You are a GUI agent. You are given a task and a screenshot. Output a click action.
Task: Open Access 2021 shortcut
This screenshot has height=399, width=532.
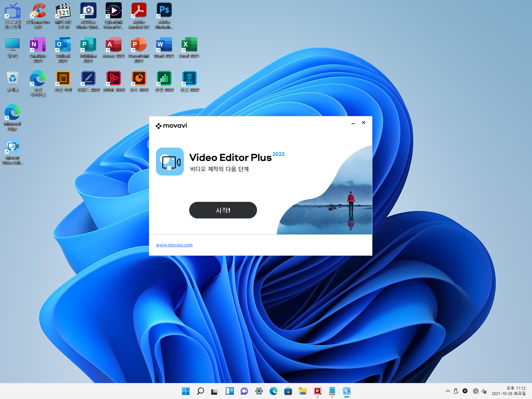pos(113,48)
